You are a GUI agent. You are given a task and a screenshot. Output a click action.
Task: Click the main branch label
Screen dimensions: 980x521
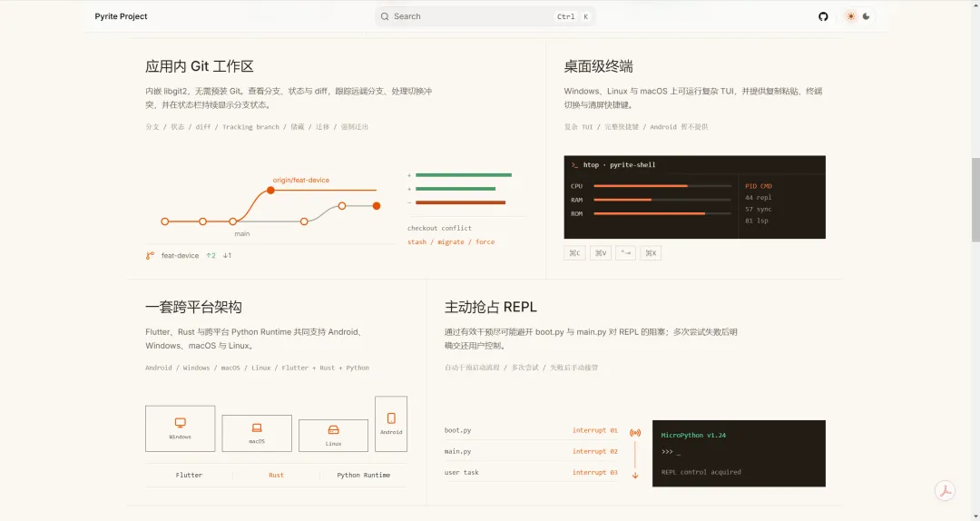[242, 233]
